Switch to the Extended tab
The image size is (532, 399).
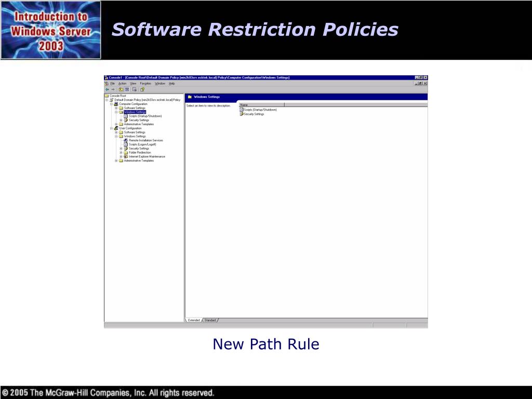coord(194,320)
